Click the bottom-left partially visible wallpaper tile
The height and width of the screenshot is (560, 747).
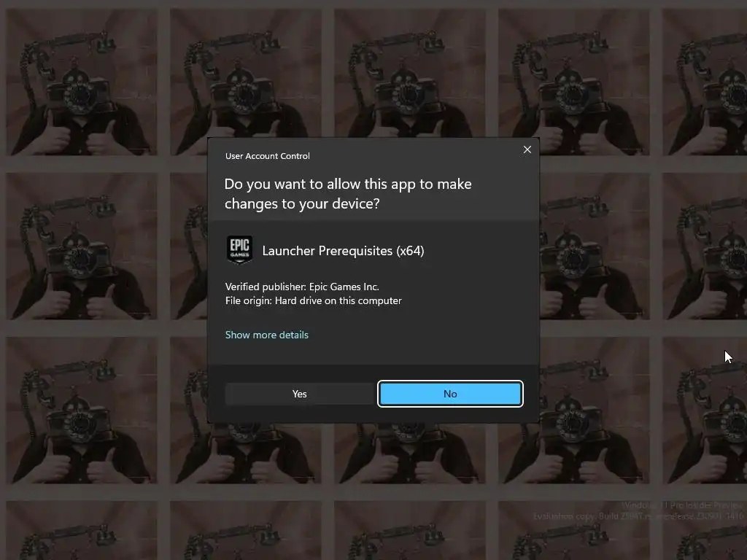[82, 531]
